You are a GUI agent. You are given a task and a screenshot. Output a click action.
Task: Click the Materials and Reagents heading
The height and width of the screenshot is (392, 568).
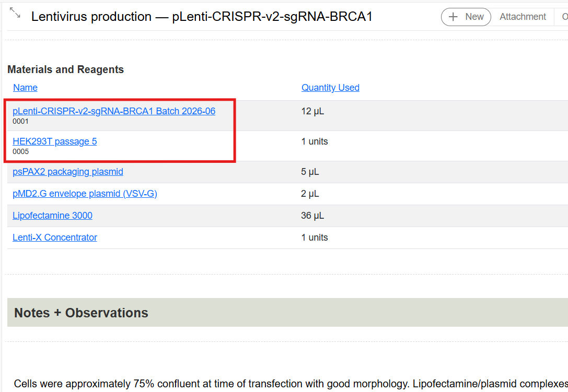click(65, 69)
